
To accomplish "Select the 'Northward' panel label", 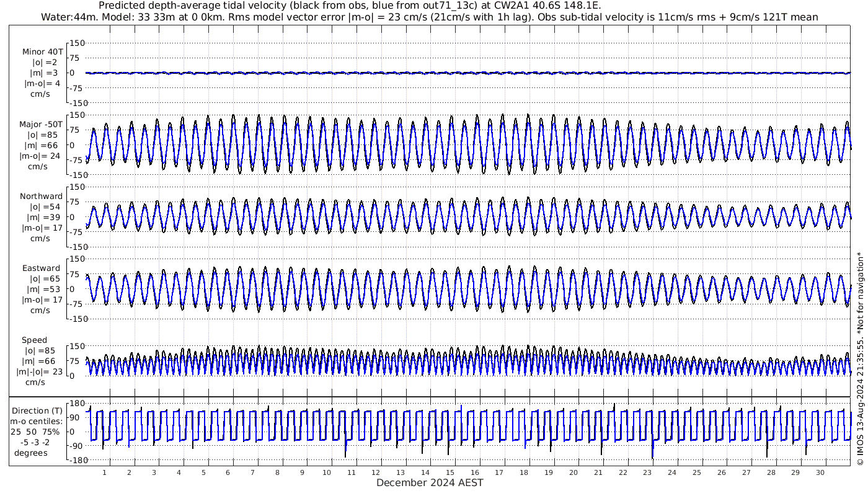I will (x=42, y=197).
